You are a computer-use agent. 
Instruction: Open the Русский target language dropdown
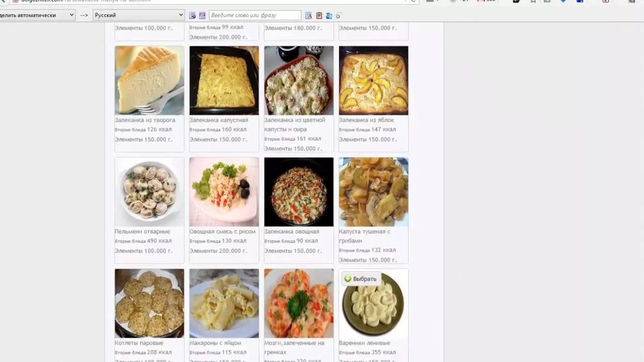point(139,15)
